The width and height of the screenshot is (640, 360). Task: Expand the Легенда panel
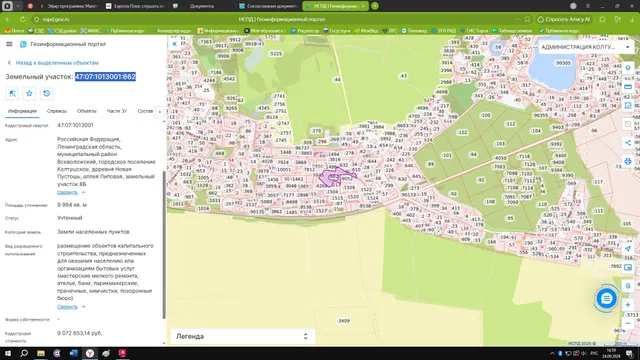tap(242, 336)
